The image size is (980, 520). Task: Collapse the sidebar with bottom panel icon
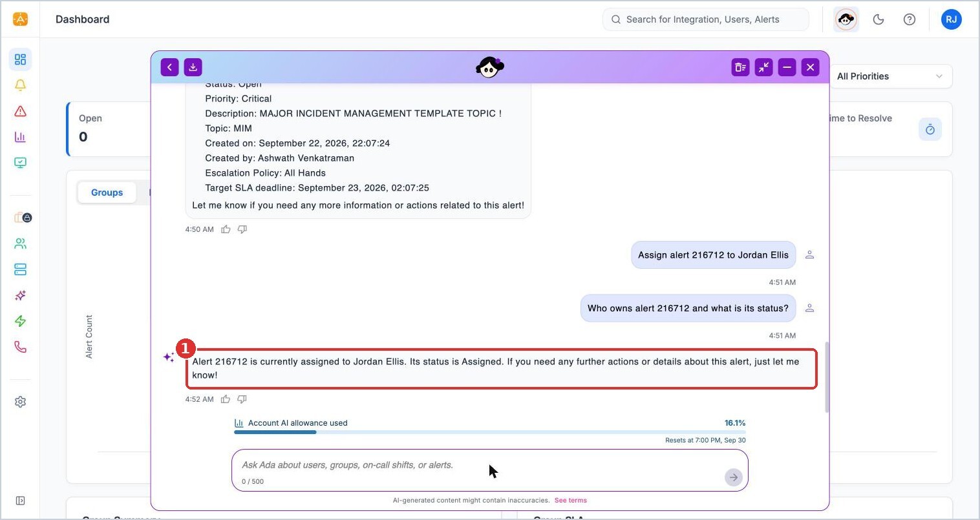click(20, 501)
